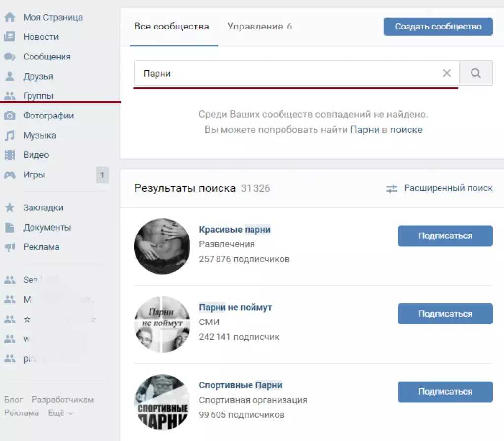Screen dimensions: 504x441
Task: Open the Новости newspaper icon
Action: tap(9, 37)
